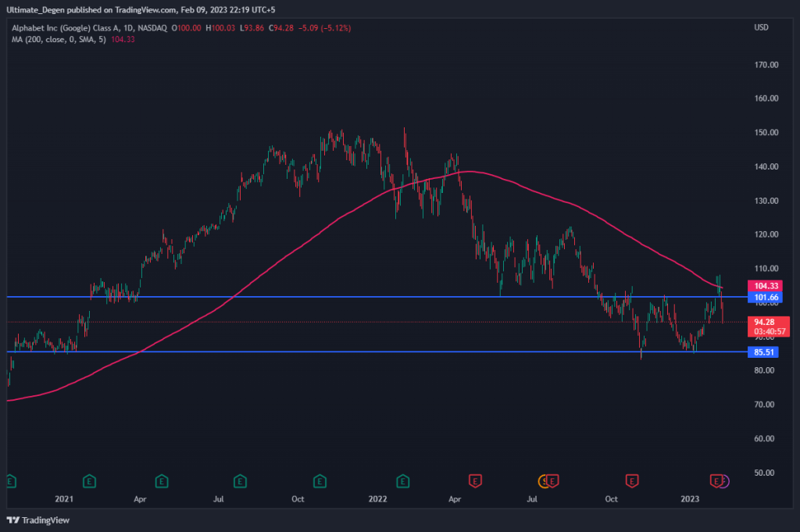The width and height of the screenshot is (800, 532).
Task: Click the MA (200, close, 0, SMA, 5) legend
Action: pos(59,39)
